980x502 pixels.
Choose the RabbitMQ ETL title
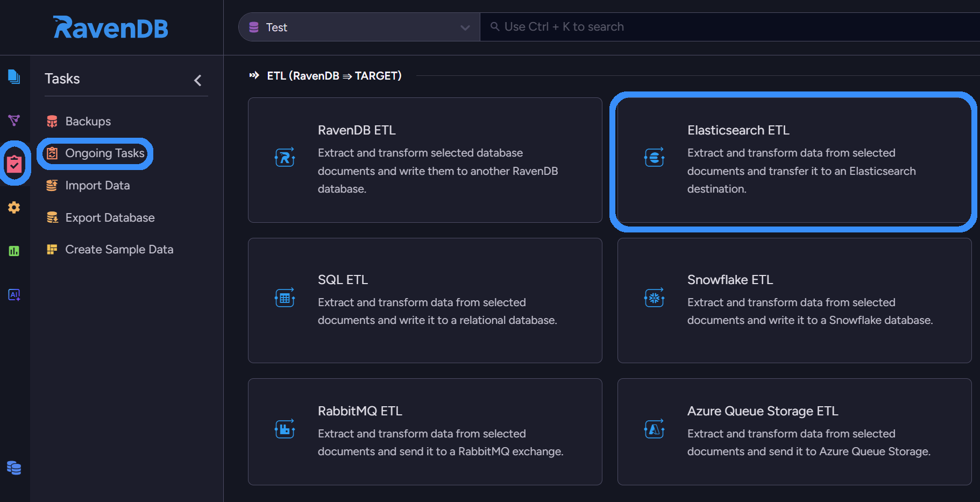click(360, 411)
